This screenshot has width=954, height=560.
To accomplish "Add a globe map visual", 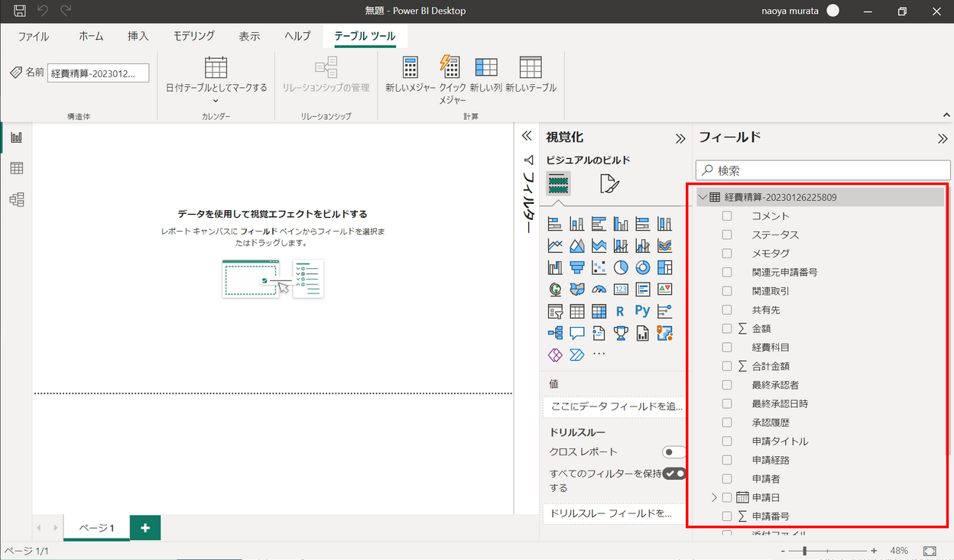I will click(555, 290).
